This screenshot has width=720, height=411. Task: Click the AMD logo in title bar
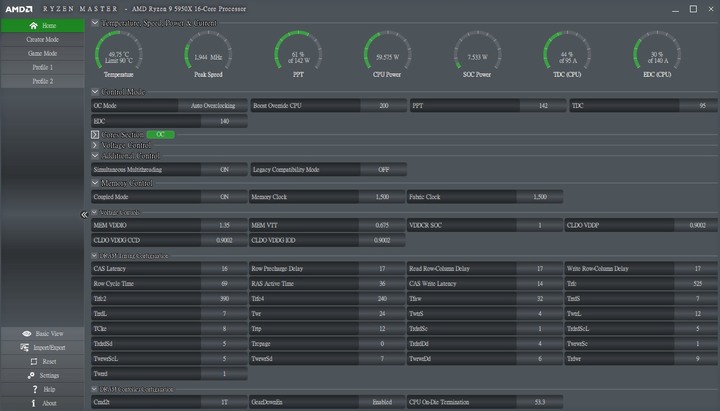click(x=19, y=9)
